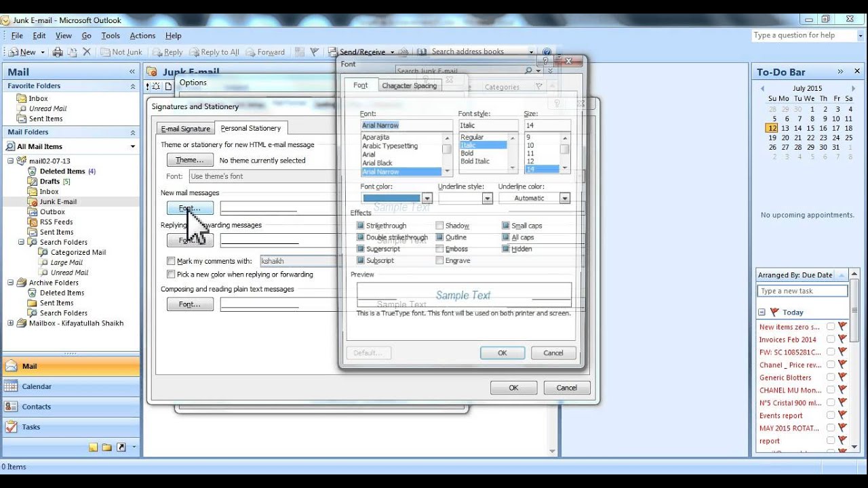Switch to the Character Spacing tab
The height and width of the screenshot is (488, 868).
pyautogui.click(x=409, y=85)
